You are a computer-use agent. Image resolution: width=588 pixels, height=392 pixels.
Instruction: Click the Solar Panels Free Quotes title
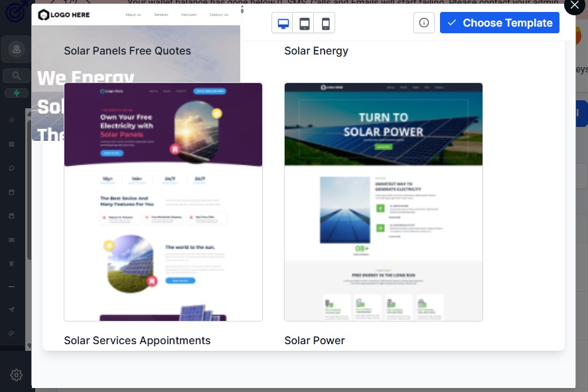point(127,50)
